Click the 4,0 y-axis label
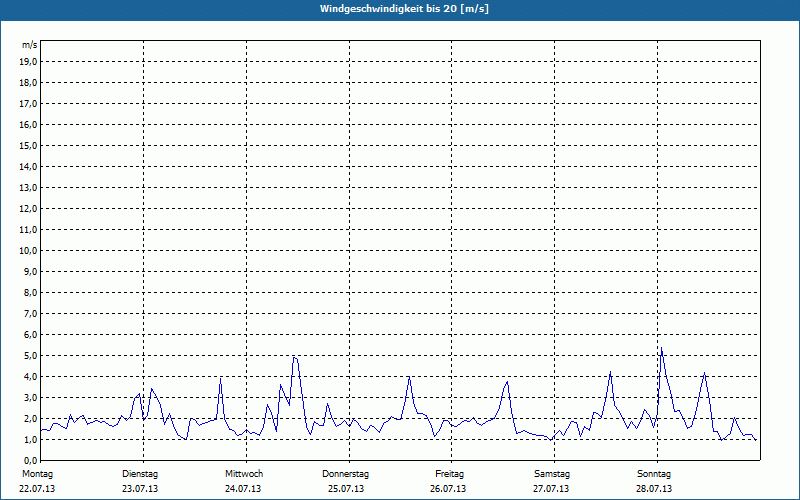 (29, 376)
